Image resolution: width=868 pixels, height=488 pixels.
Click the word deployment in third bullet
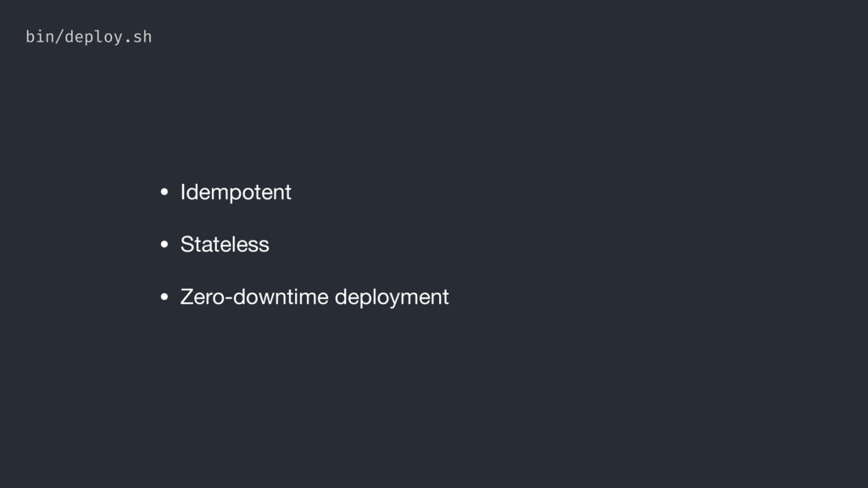[392, 298]
